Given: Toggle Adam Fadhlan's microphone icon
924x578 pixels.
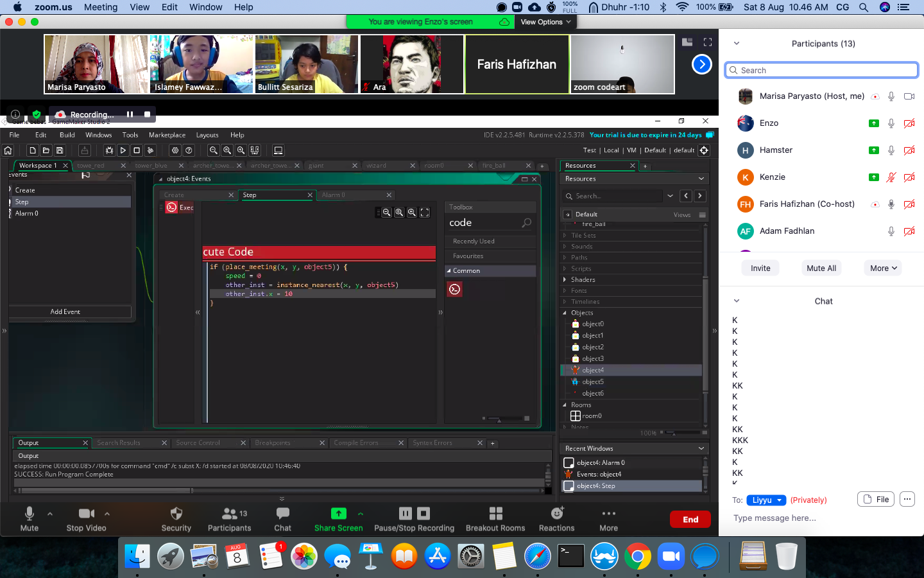Looking at the screenshot, I should 891,231.
